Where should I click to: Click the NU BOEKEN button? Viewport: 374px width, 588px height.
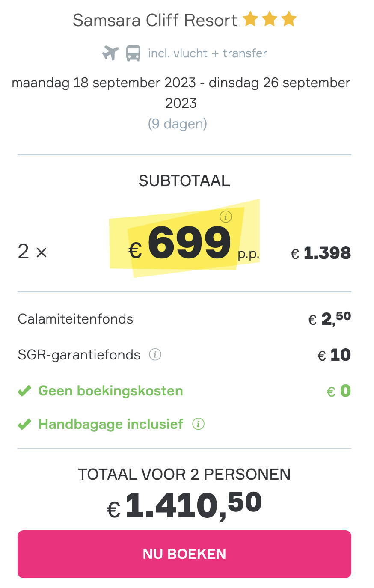click(x=184, y=554)
